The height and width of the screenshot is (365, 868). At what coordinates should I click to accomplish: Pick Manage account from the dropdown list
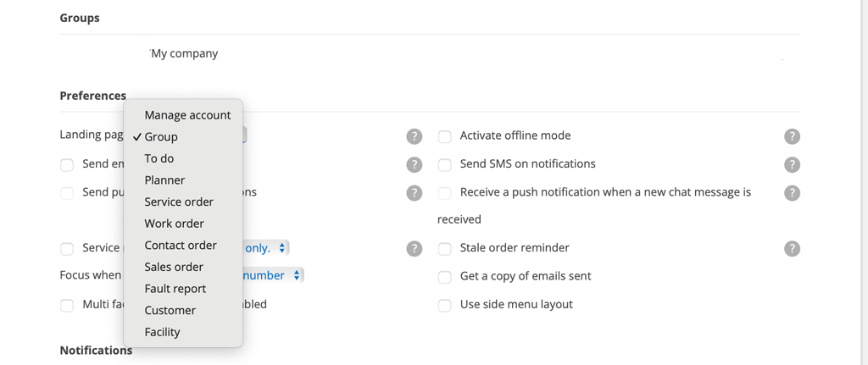coord(187,115)
